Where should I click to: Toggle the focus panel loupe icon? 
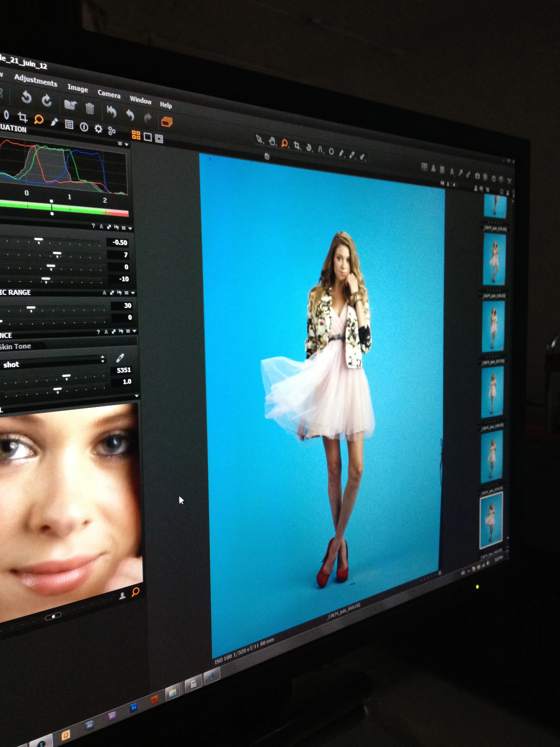[x=135, y=591]
